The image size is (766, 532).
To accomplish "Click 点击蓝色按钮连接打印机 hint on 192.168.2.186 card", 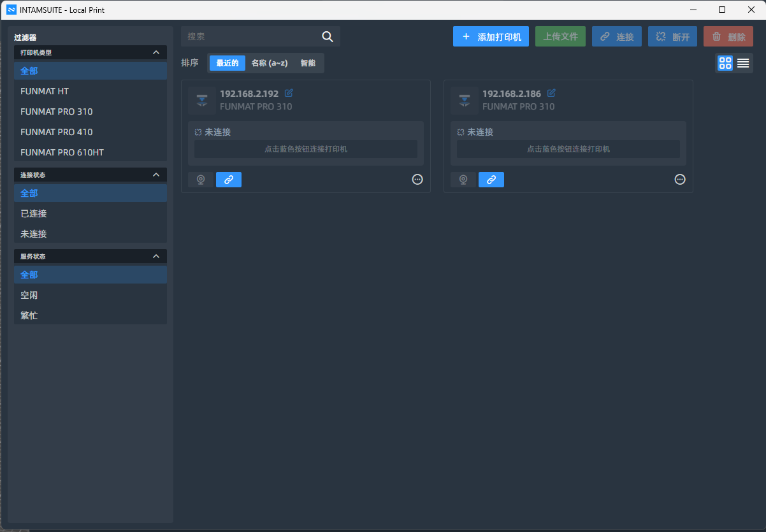I will click(568, 149).
